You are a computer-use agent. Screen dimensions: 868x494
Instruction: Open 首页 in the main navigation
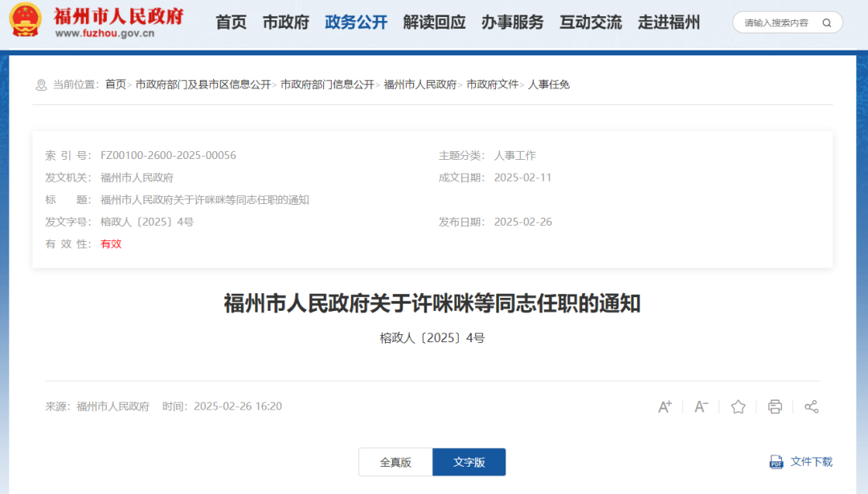[231, 22]
